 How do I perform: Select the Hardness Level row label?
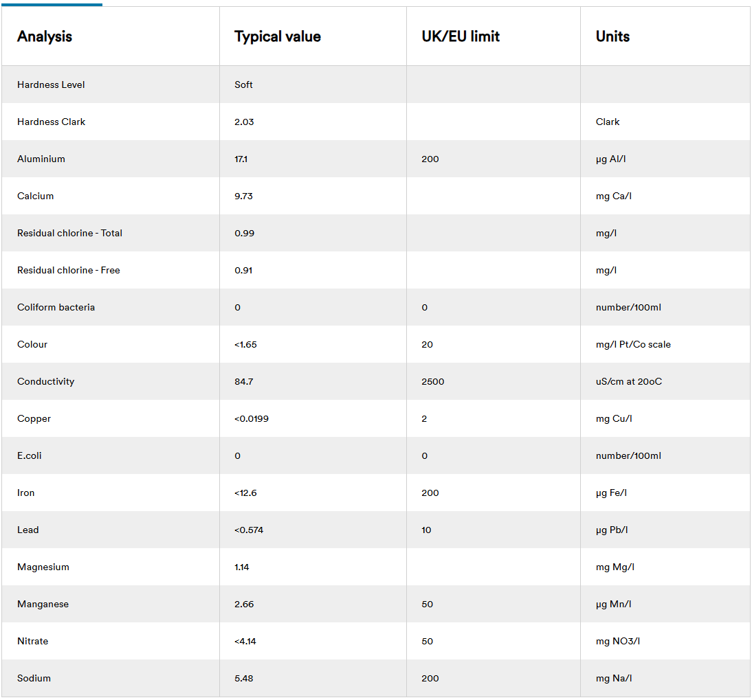point(51,84)
